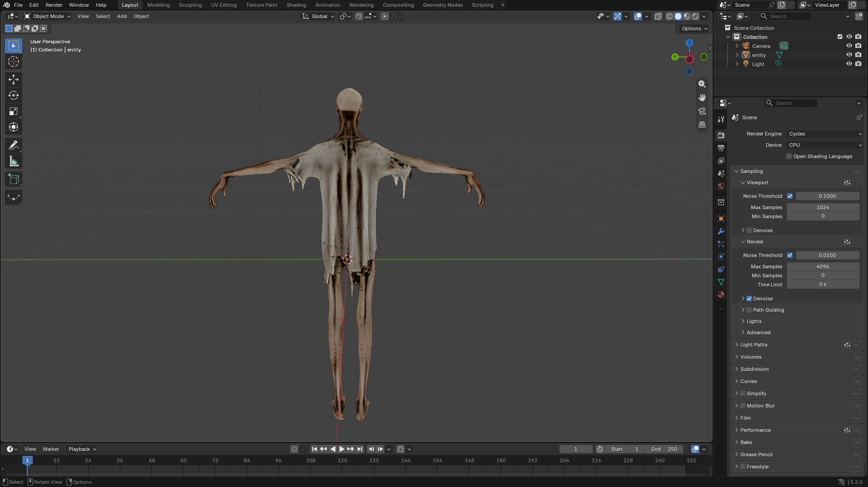The width and height of the screenshot is (868, 487).
Task: Open the Render menu
Action: tap(54, 5)
